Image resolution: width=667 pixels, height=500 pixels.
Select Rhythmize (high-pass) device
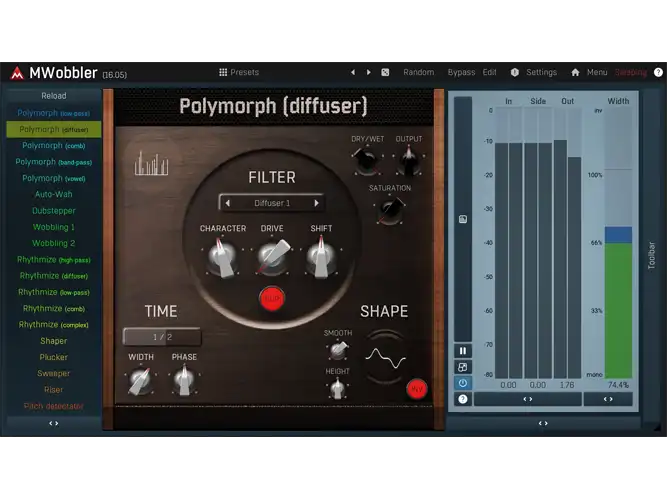pos(54,260)
